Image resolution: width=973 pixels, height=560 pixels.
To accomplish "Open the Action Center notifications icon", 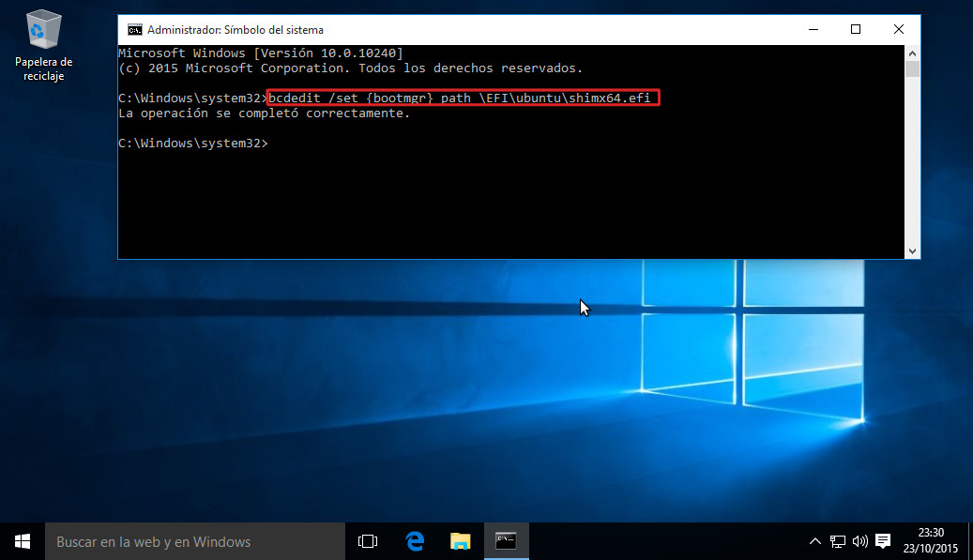I will [883, 541].
